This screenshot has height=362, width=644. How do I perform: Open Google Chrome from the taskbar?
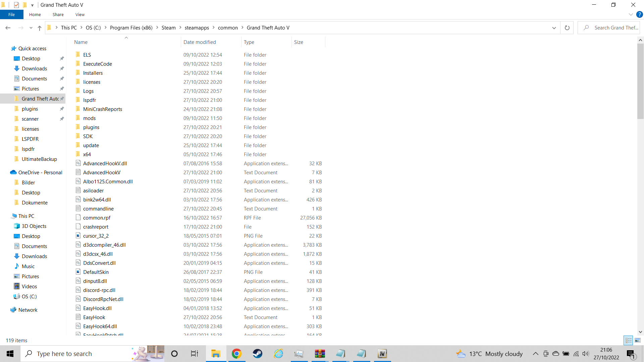point(236,354)
